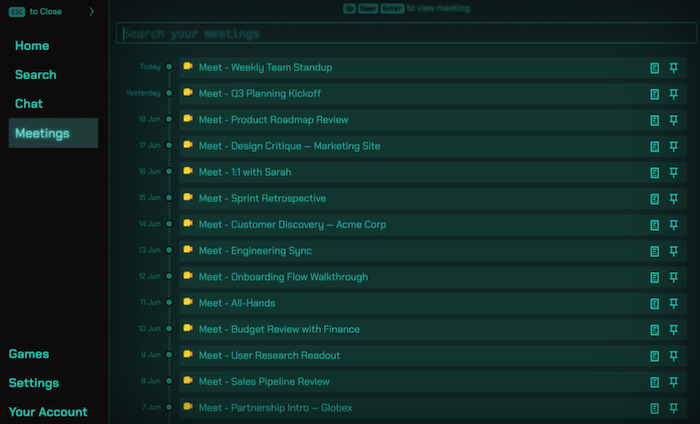Open notes icon for All-Hands meeting
The image size is (700, 424).
click(654, 303)
